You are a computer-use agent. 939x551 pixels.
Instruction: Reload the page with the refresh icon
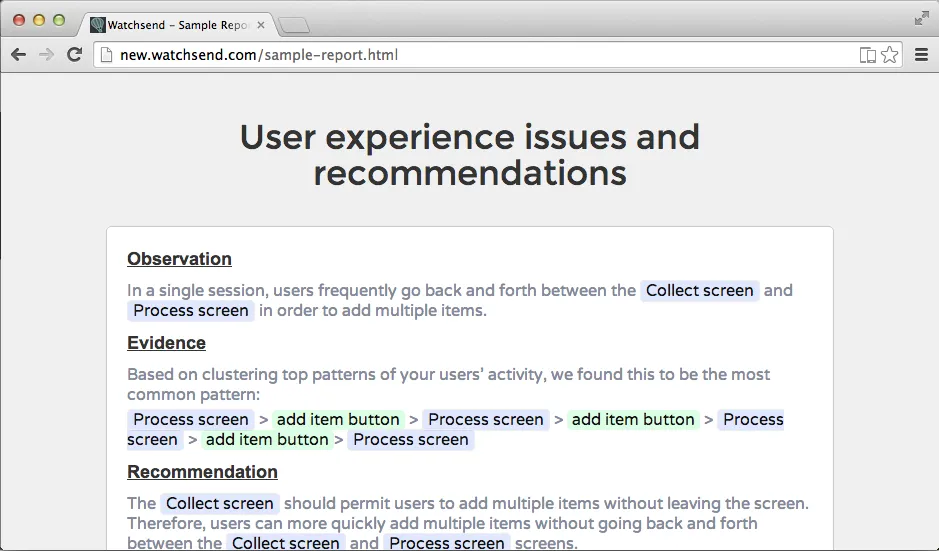pos(74,55)
